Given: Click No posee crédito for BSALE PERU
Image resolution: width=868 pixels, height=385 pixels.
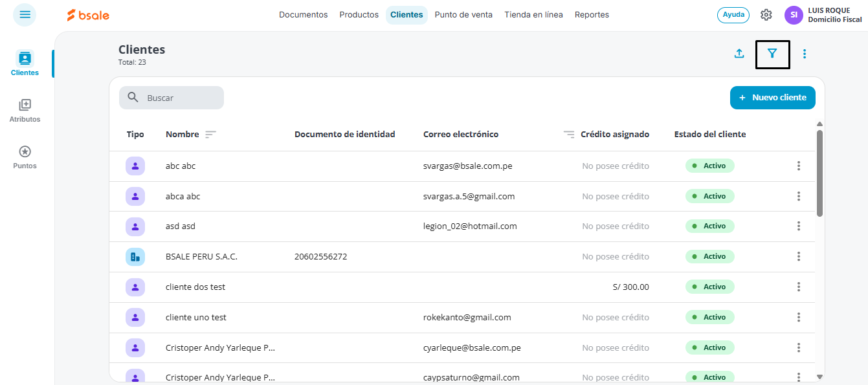Looking at the screenshot, I should pyautogui.click(x=616, y=257).
